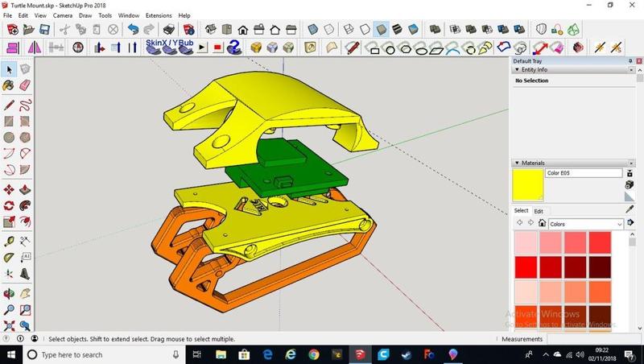The width and height of the screenshot is (644, 364).
Task: Choose the bright red color swatch
Action: pyautogui.click(x=526, y=267)
